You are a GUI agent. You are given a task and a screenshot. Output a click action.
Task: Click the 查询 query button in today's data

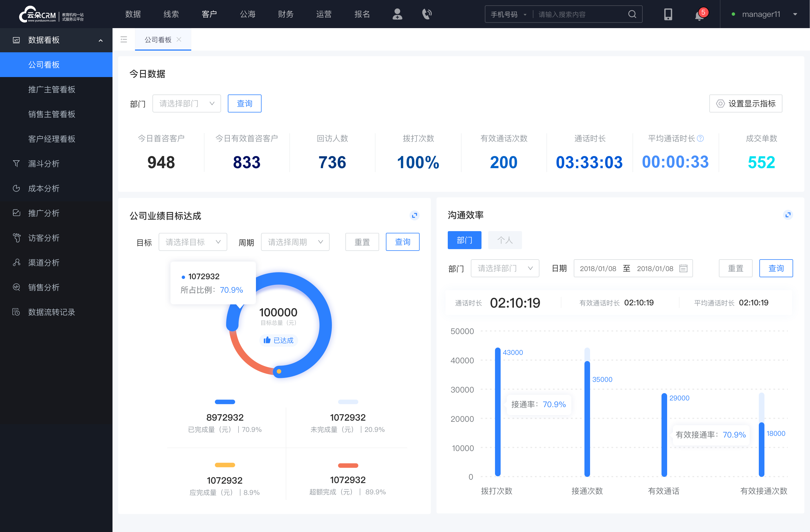pyautogui.click(x=244, y=103)
